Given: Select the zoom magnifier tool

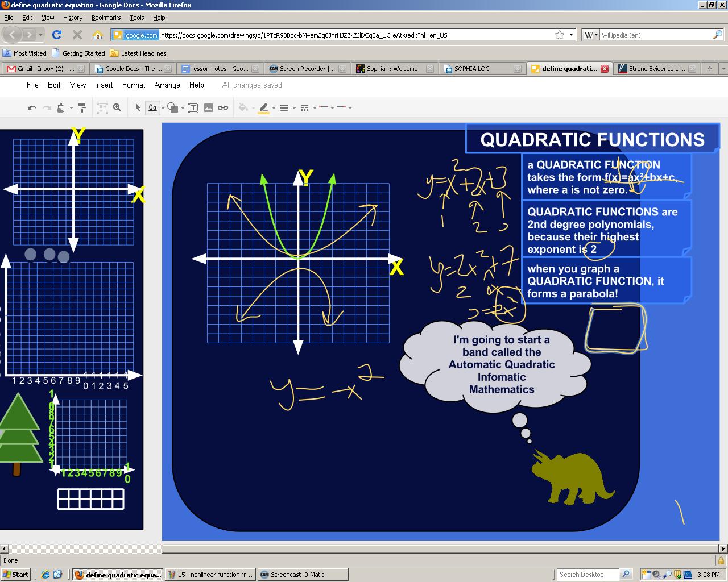Looking at the screenshot, I should tap(117, 107).
